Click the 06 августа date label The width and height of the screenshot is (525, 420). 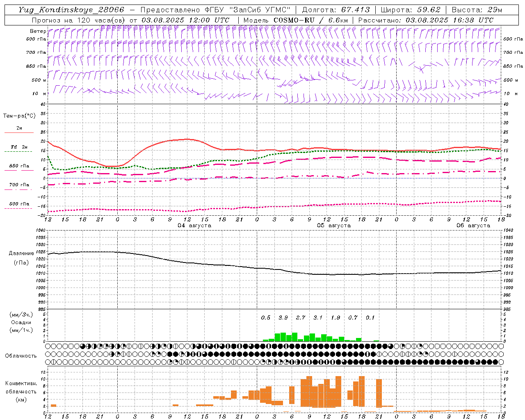(473, 226)
